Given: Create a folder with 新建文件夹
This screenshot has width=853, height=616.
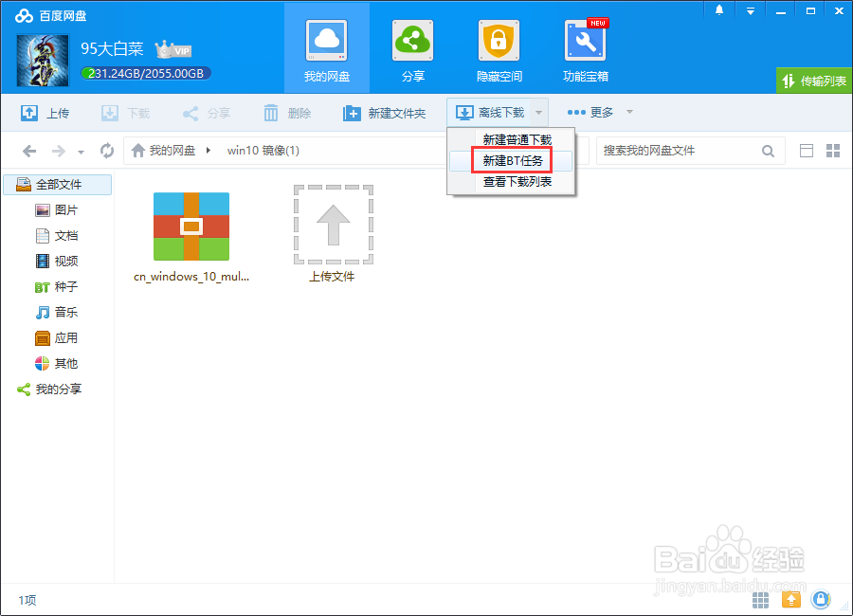Looking at the screenshot, I should pyautogui.click(x=384, y=113).
